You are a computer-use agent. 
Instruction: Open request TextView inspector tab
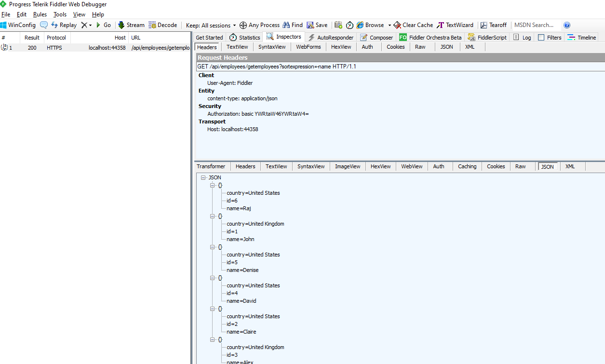pyautogui.click(x=237, y=47)
